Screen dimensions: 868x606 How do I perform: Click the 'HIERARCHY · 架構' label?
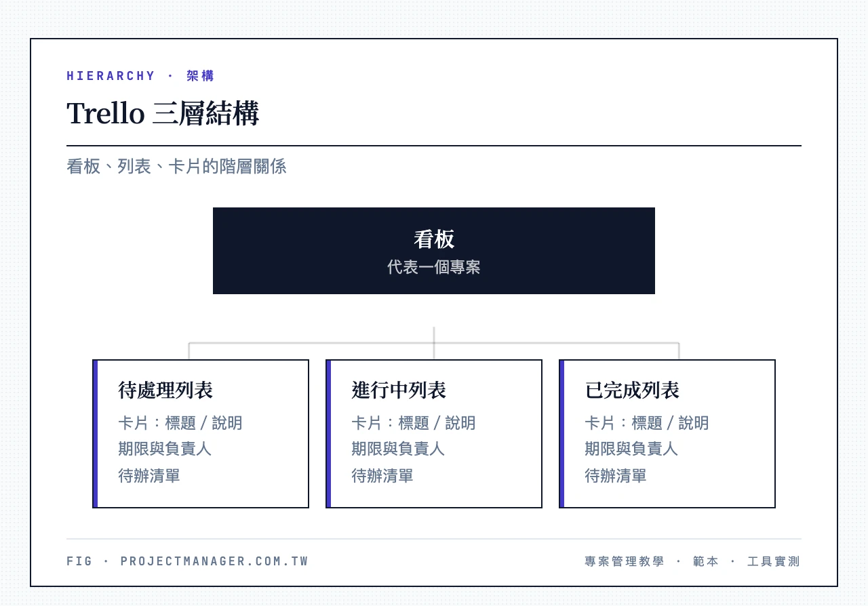point(140,76)
